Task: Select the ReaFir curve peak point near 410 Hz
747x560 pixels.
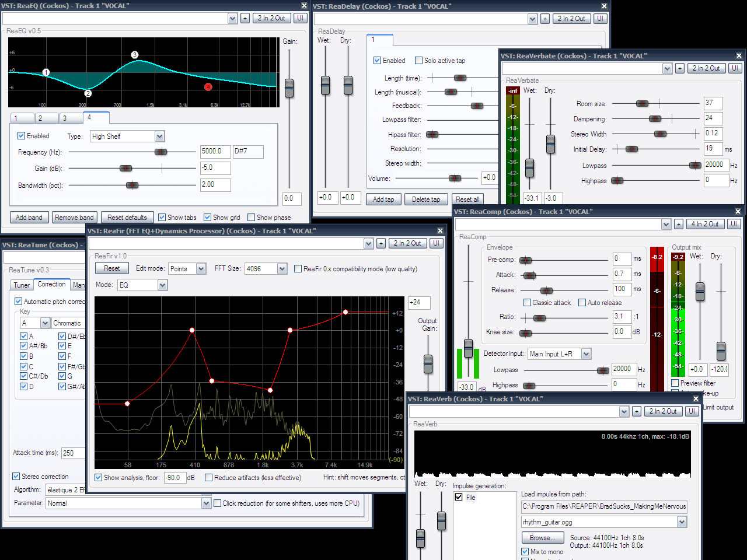Action: [x=192, y=330]
